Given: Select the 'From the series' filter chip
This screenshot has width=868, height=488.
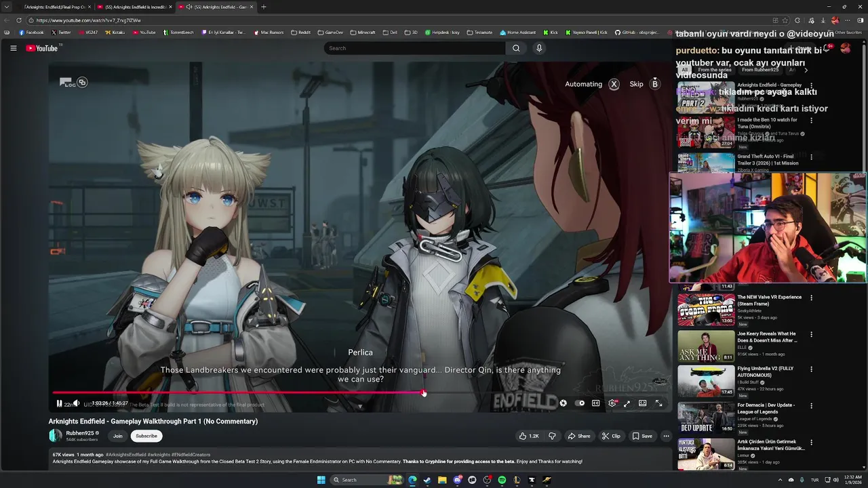Looking at the screenshot, I should (x=715, y=70).
